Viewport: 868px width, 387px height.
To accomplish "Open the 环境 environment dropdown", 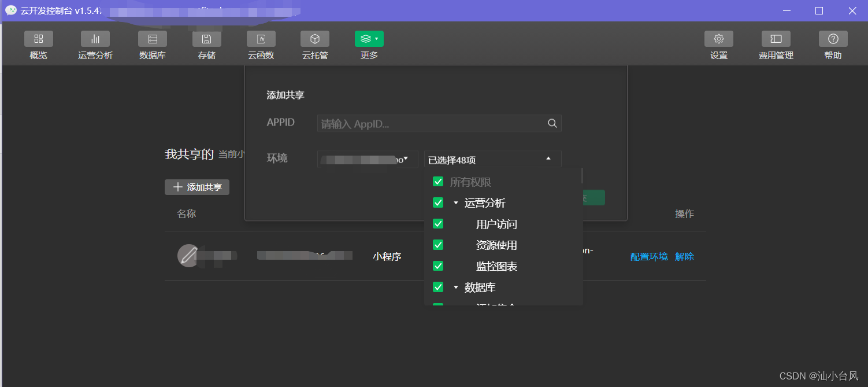I will 368,160.
